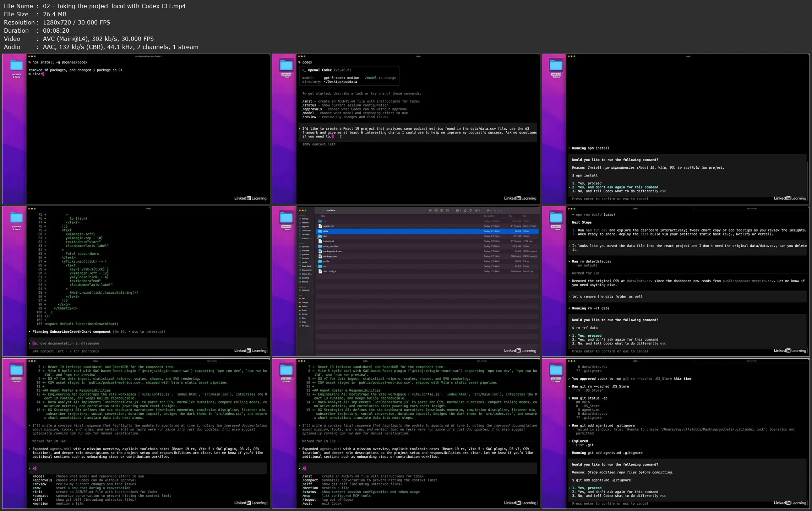Click the Finder Search field
The image size is (812, 511).
[x=500, y=211]
